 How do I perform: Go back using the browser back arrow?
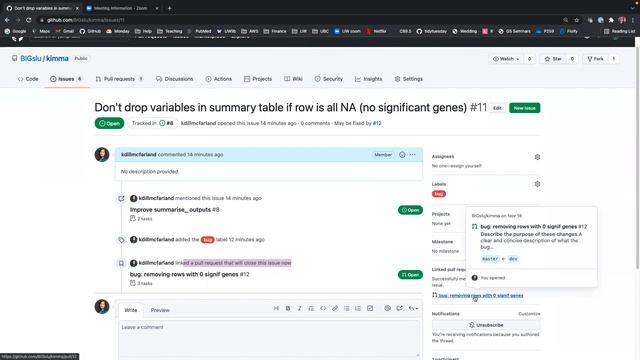7,20
